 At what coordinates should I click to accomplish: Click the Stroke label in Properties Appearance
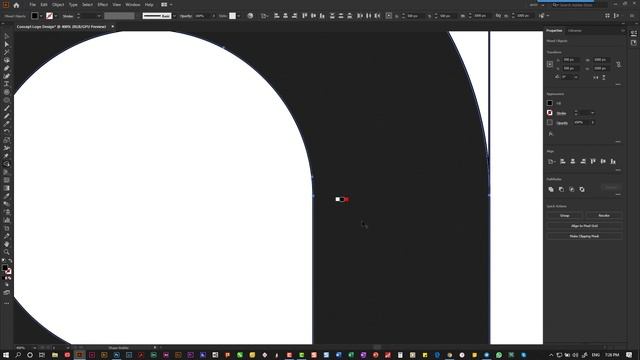pyautogui.click(x=562, y=113)
